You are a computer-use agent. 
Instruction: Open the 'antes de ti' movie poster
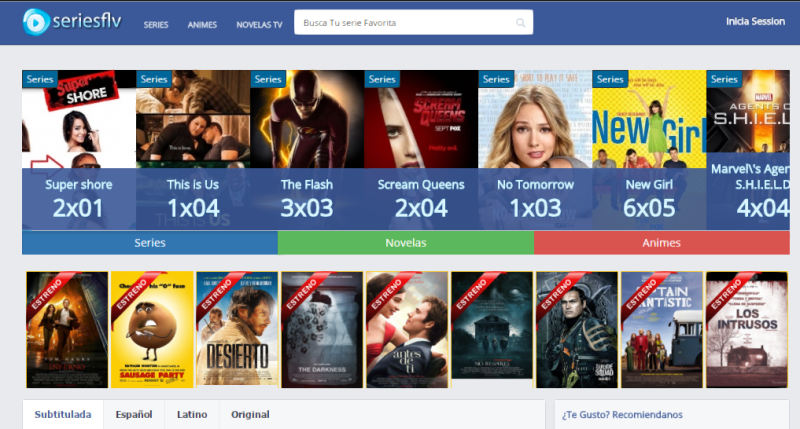pyautogui.click(x=407, y=330)
